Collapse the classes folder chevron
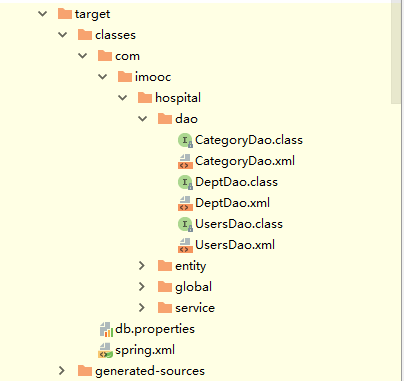Viewport: 404px width, 381px height. point(63,35)
